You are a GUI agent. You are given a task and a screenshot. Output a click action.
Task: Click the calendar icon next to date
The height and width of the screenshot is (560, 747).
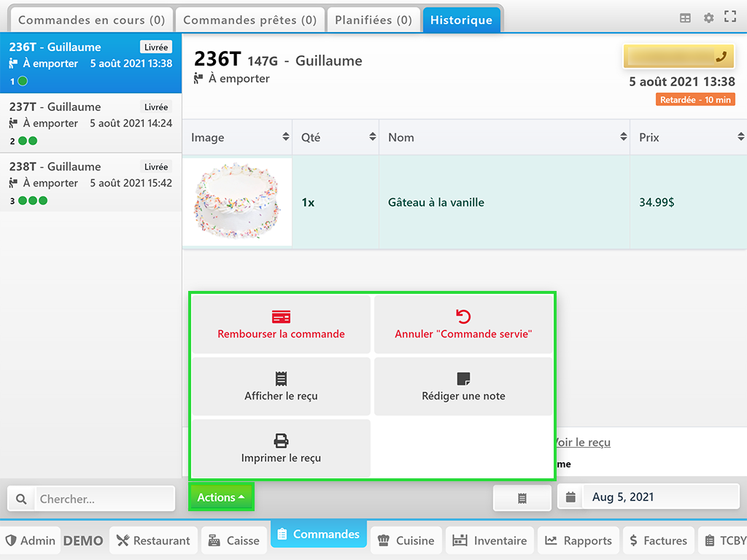[x=571, y=497]
